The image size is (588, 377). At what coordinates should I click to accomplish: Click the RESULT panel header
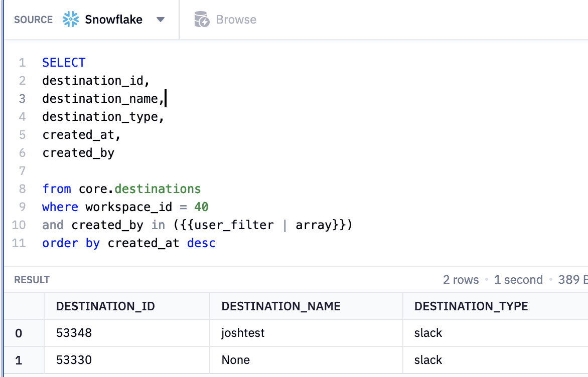31,280
